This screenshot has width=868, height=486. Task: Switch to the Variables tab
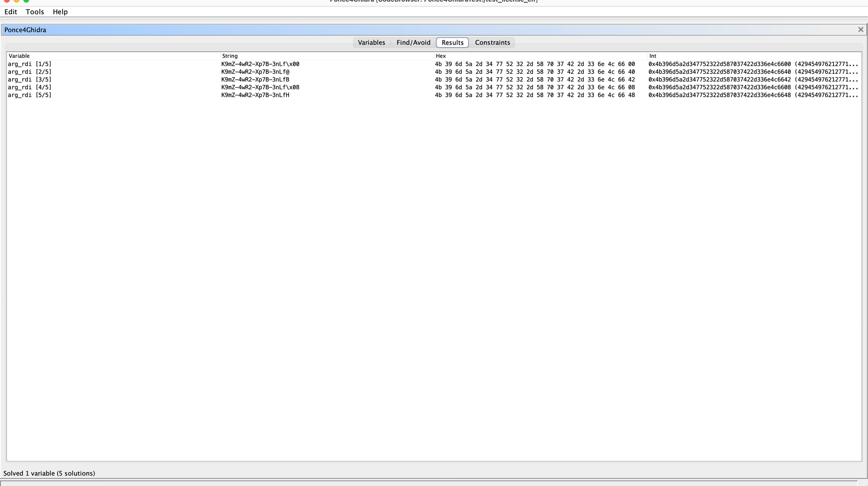point(372,43)
